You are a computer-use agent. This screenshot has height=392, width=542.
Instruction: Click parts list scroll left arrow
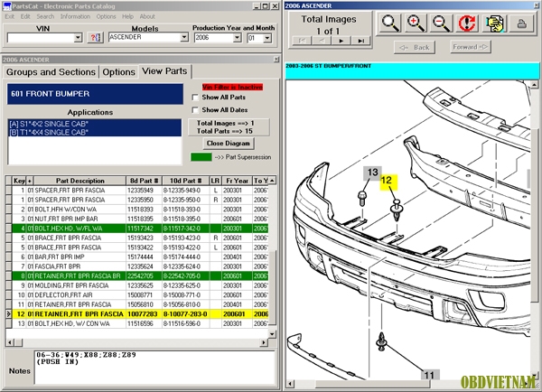click(x=10, y=342)
